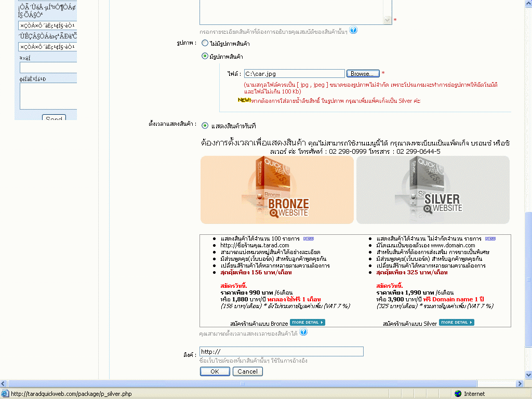532x399 pixels.
Task: Click the yellow NEW icon under the file note
Action: click(244, 100)
